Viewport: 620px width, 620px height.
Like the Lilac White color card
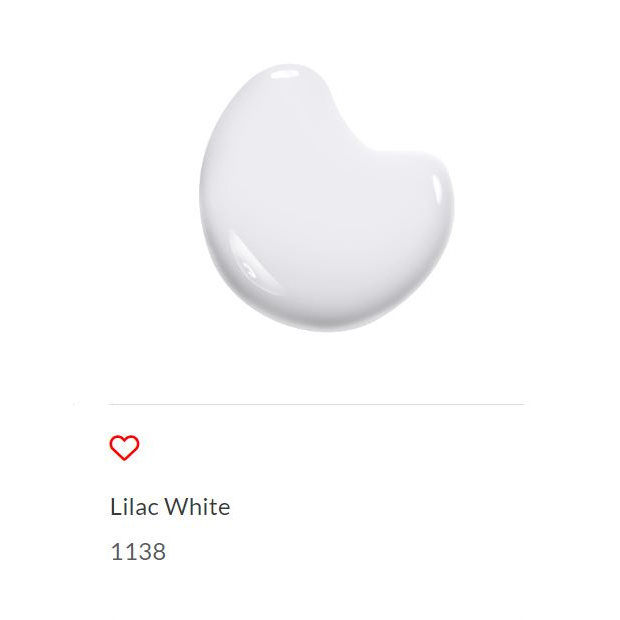[x=124, y=448]
